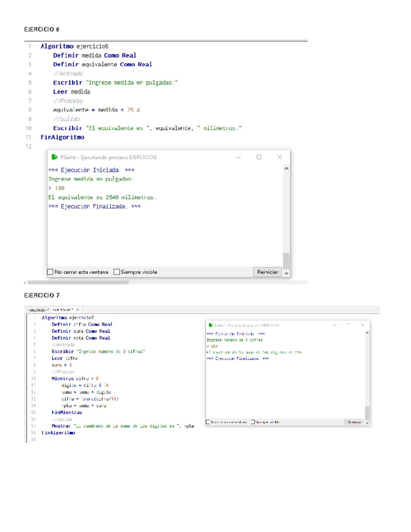Close the second sin titulo editor tab
Viewport: 411px width, 532px height.
click(78, 310)
